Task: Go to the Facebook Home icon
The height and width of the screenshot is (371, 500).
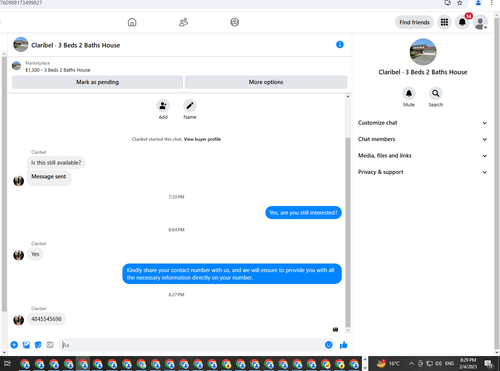Action: click(132, 22)
